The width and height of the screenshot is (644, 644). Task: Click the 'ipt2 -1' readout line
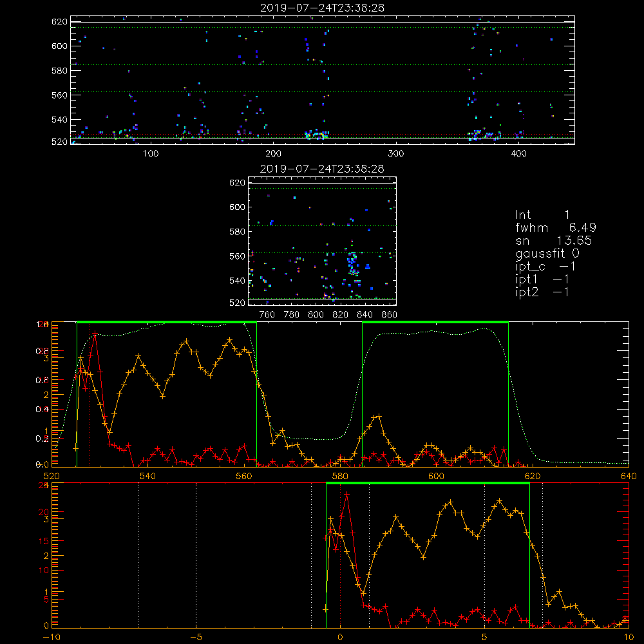pyautogui.click(x=542, y=292)
